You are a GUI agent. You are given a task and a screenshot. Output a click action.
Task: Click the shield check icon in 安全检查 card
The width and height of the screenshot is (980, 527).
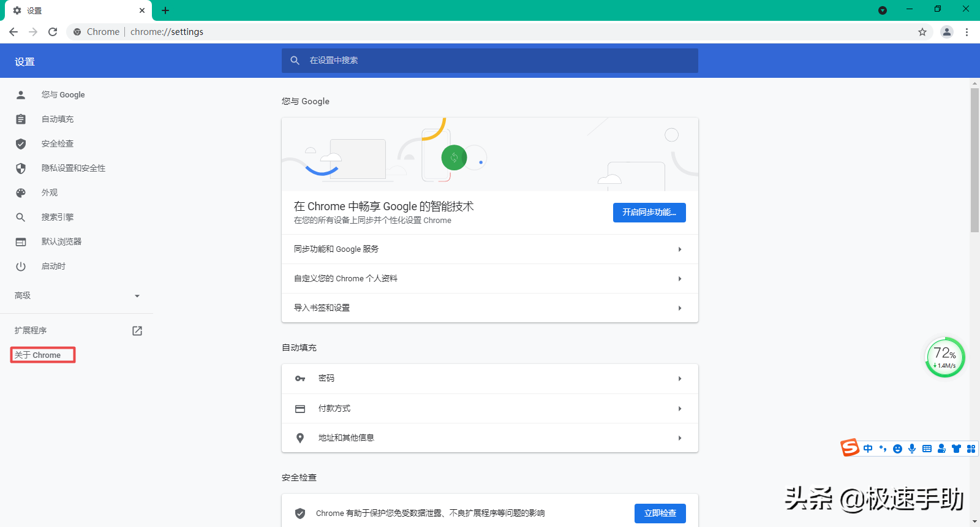pyautogui.click(x=300, y=514)
